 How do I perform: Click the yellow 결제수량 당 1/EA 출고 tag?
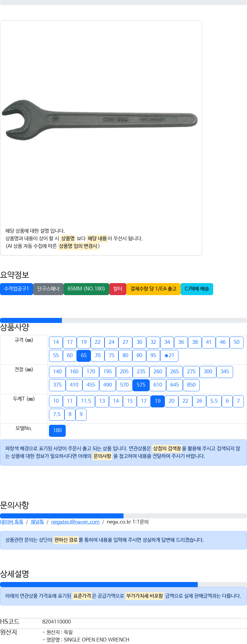154,289
